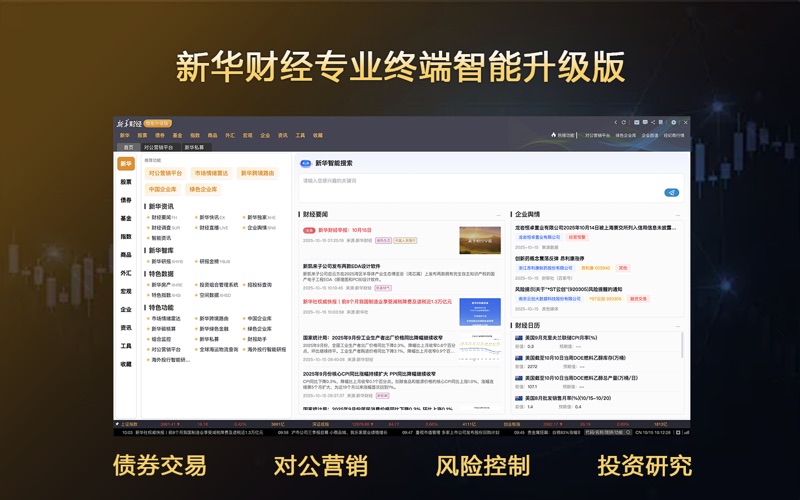
Task: Open 创新药概念震荡反弹 昂利康涨停 item
Action: point(549,259)
